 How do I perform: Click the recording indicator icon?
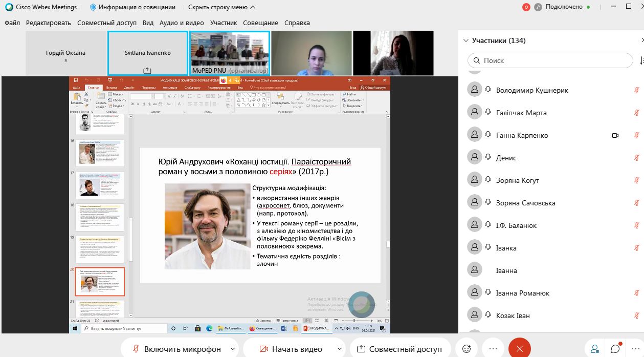click(x=526, y=7)
